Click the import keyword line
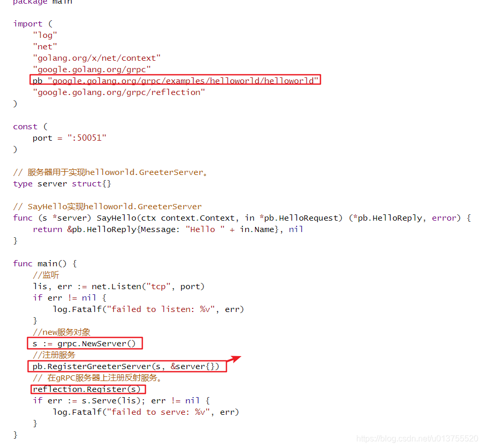Viewport: 483px width, 448px height. pos(33,24)
